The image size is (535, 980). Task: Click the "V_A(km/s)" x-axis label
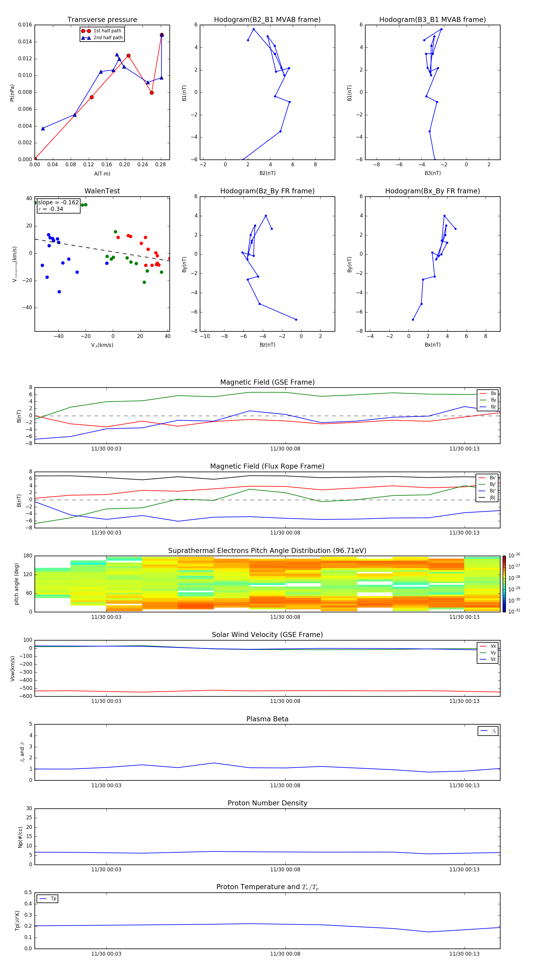[102, 345]
